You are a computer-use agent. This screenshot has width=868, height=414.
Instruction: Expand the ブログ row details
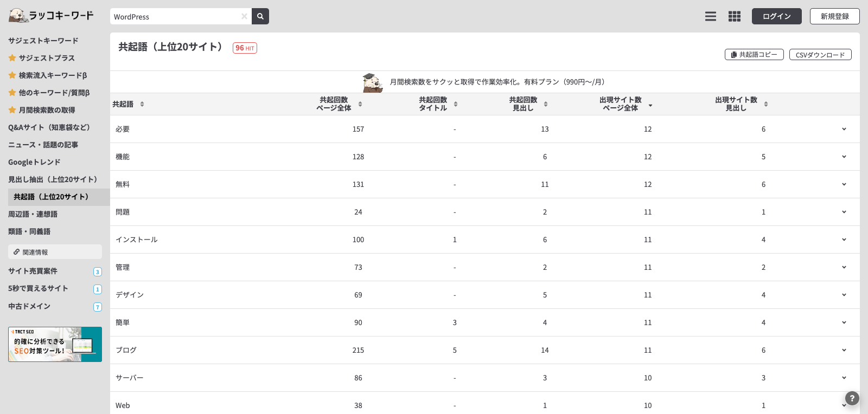point(844,350)
